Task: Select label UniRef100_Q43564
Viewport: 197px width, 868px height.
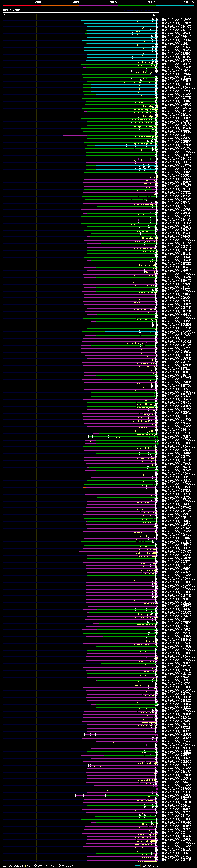Action: (176, 54)
